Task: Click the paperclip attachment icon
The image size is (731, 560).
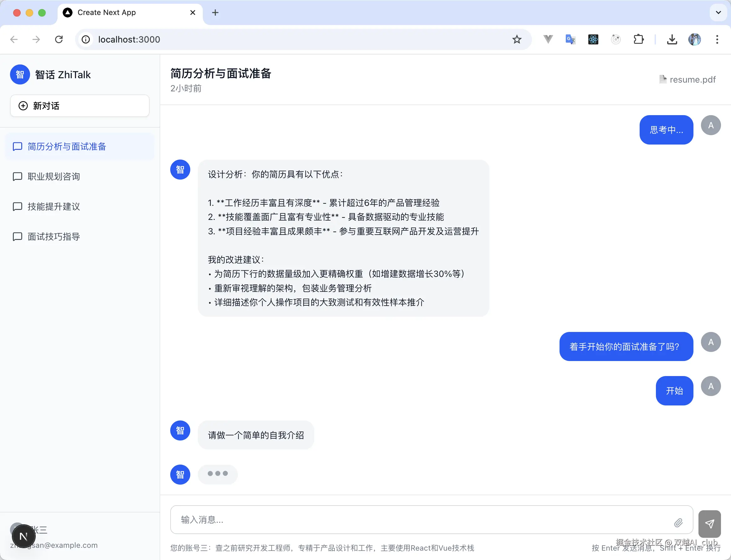Action: click(x=678, y=522)
